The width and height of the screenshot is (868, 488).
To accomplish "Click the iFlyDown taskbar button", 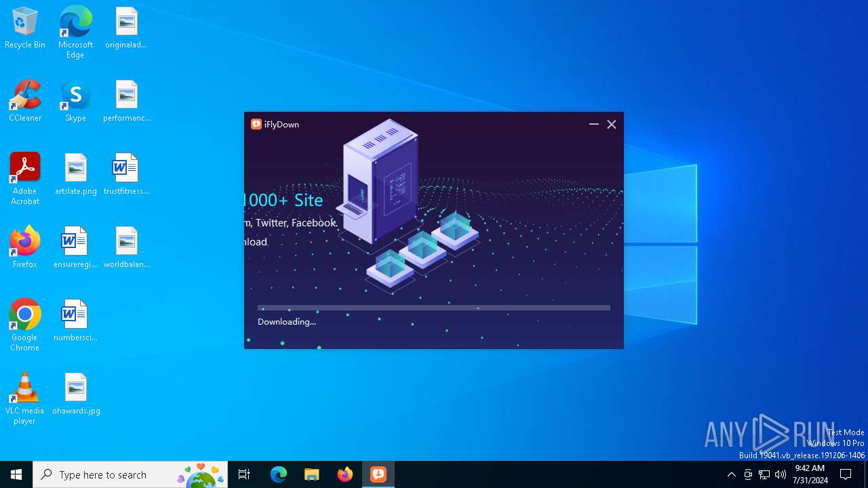I will (378, 474).
